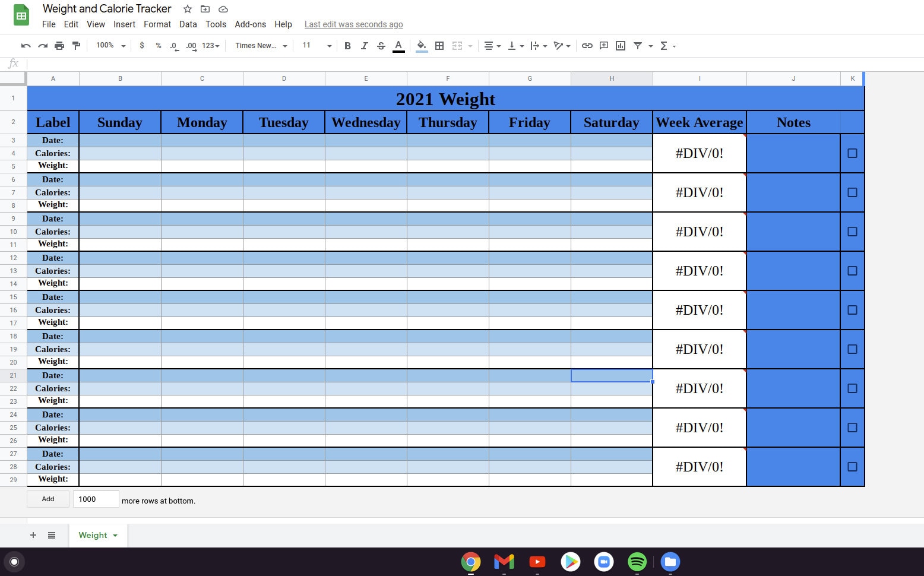
Task: Open the fill color picker
Action: point(422,46)
